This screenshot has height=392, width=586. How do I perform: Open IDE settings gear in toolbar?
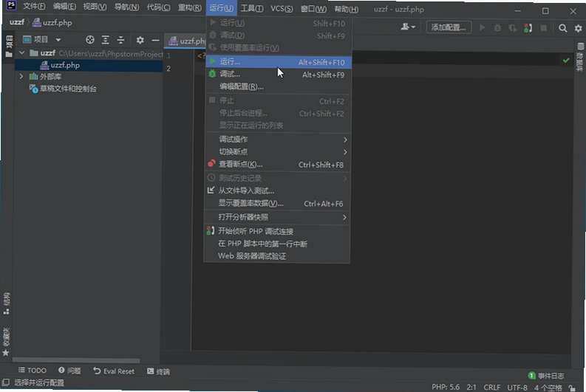click(x=578, y=28)
